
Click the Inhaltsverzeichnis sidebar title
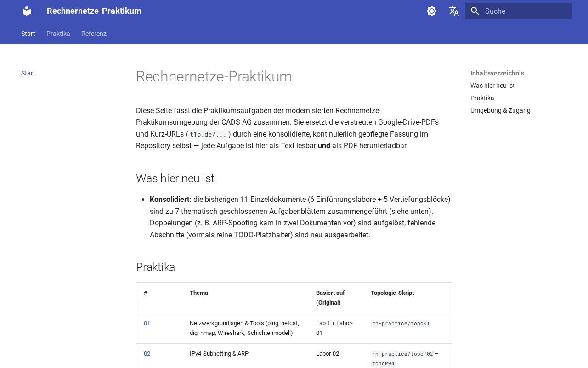pos(497,73)
